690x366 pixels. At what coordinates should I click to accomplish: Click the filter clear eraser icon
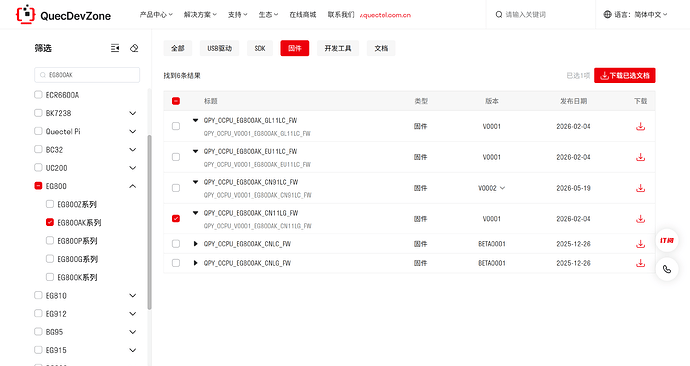point(134,48)
